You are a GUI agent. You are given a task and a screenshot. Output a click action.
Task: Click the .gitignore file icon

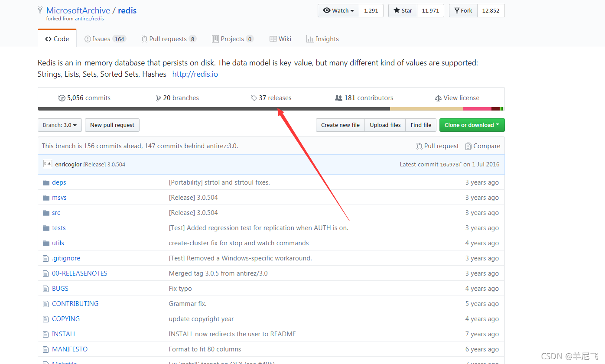tap(46, 258)
